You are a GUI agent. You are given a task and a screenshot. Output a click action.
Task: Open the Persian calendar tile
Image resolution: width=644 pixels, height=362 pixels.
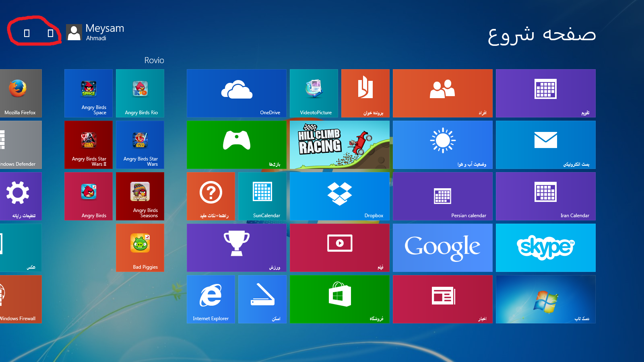443,196
